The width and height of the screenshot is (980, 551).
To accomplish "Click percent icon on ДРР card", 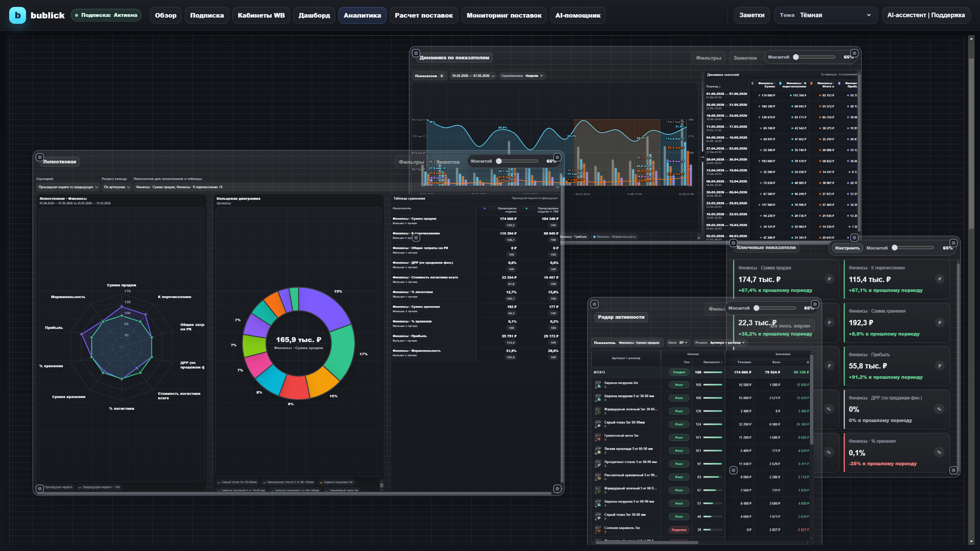I will [x=939, y=409].
